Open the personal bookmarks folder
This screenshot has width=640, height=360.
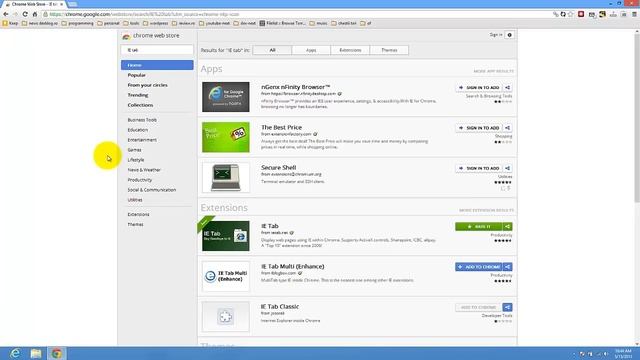(x=109, y=23)
